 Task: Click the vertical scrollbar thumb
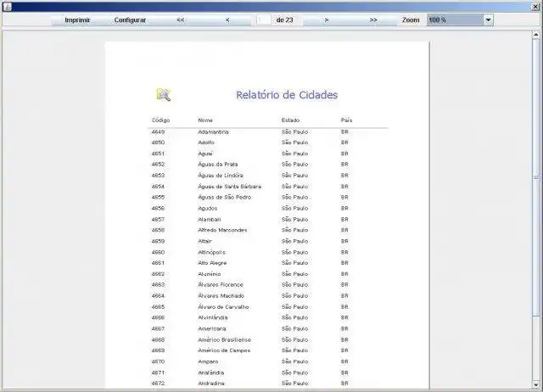coord(535,177)
